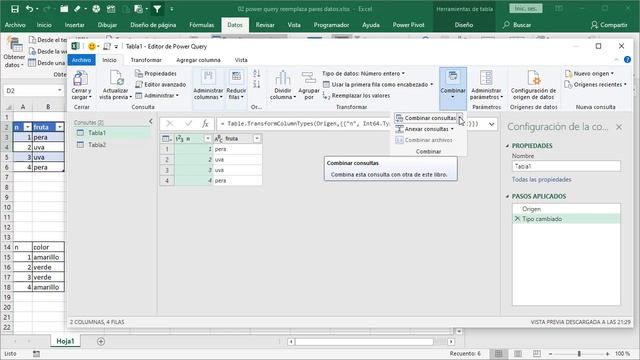Open Excel Name Box dropdown for D2

point(60,90)
